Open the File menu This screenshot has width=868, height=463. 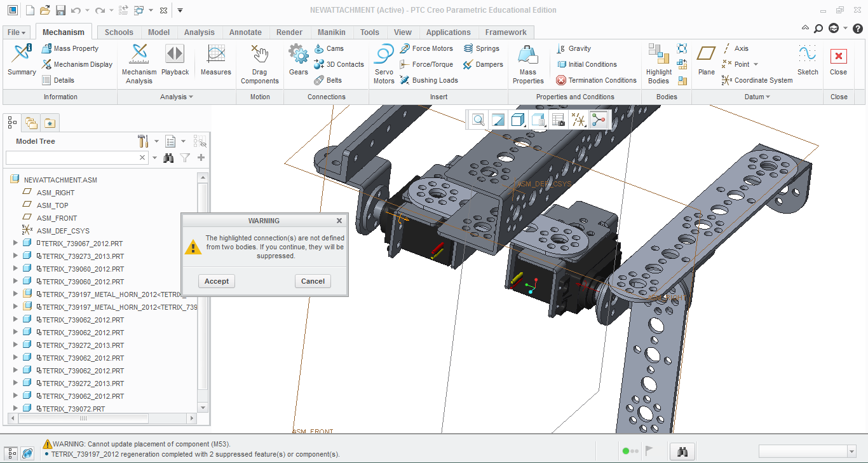coord(17,32)
